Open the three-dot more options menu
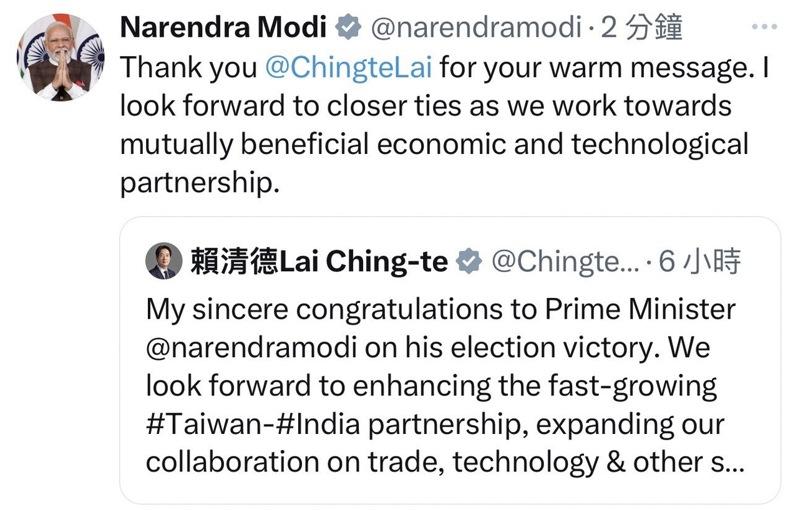The height and width of the screenshot is (510, 798). [764, 26]
